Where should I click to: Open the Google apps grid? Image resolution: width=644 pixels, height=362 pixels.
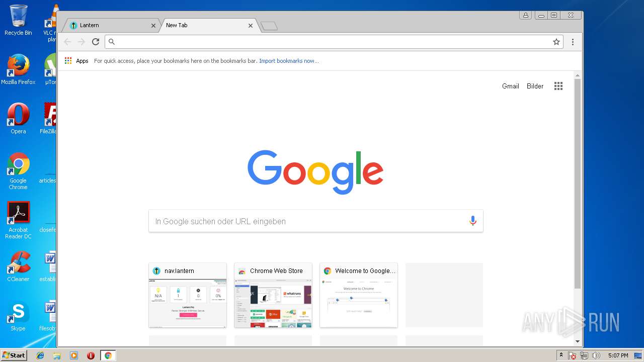pyautogui.click(x=558, y=86)
